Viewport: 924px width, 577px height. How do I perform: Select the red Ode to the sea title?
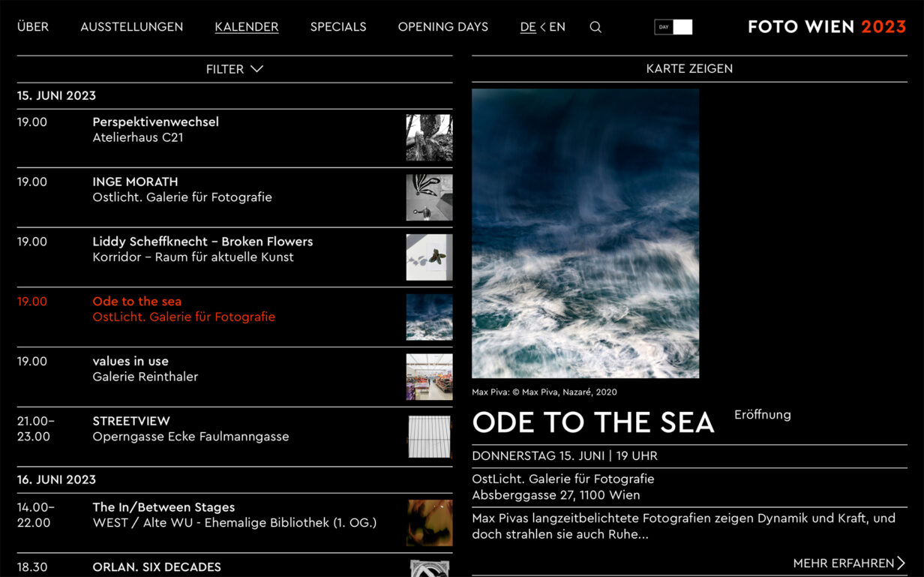coord(137,301)
